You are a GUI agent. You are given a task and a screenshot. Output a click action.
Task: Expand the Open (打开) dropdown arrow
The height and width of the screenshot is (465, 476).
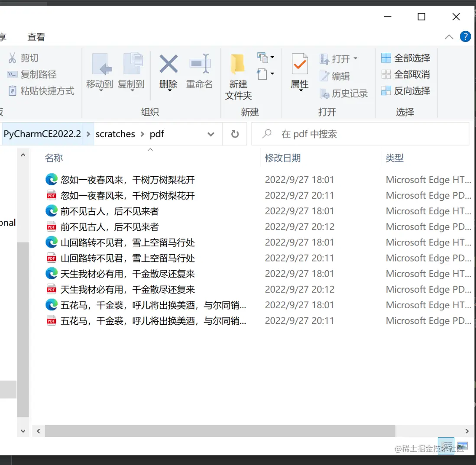pos(356,58)
